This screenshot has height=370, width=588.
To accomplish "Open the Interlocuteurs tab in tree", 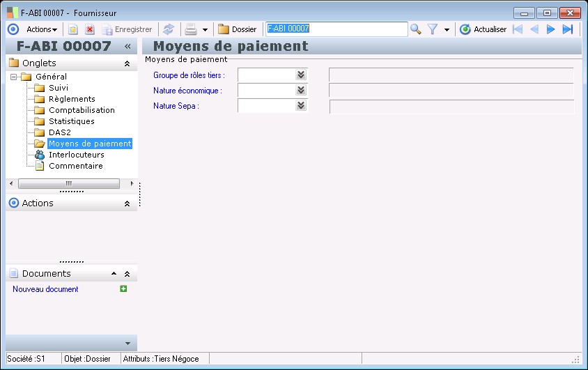I will 77,155.
